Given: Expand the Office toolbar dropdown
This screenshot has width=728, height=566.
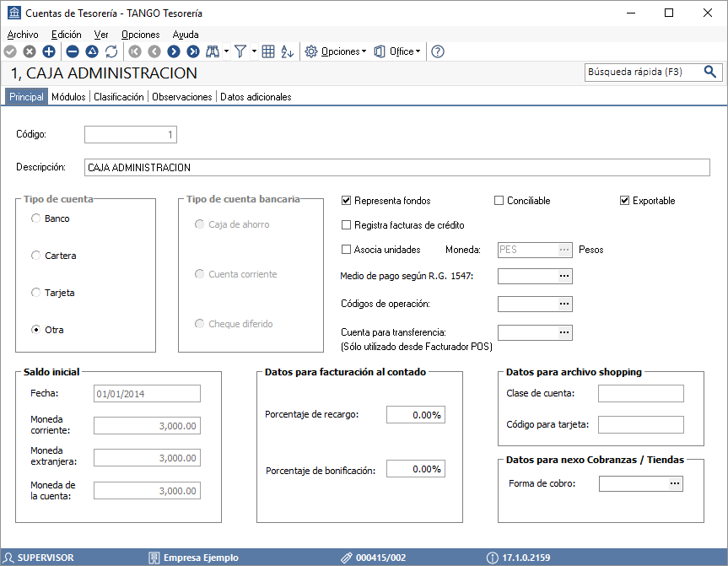Looking at the screenshot, I should pos(397,51).
